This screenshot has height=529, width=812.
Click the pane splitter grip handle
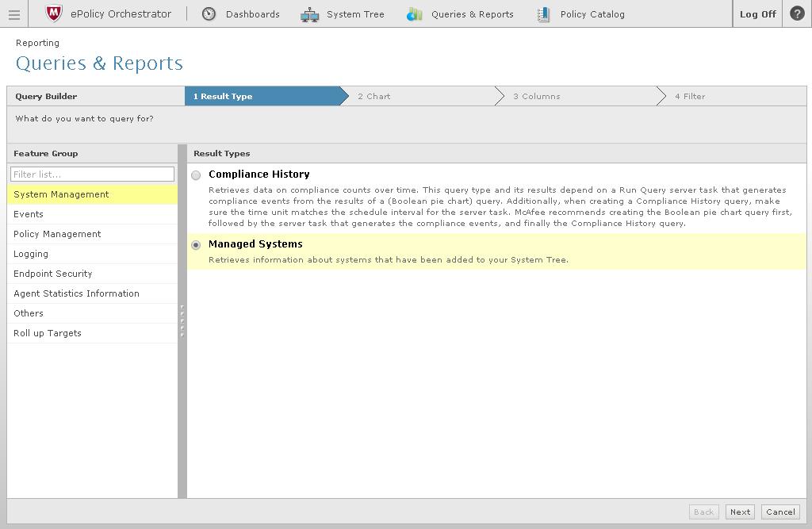click(x=182, y=321)
